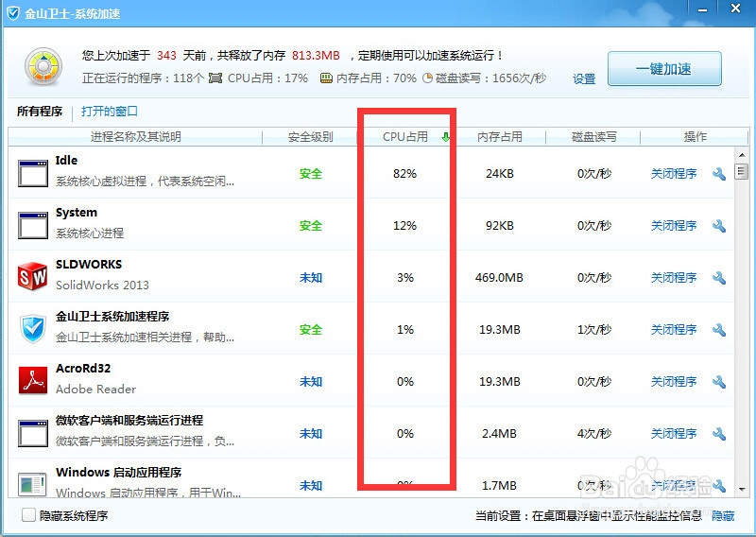Click the 微软客户端和服务端运行进程 window icon
The width and height of the screenshot is (756, 537).
click(x=33, y=433)
